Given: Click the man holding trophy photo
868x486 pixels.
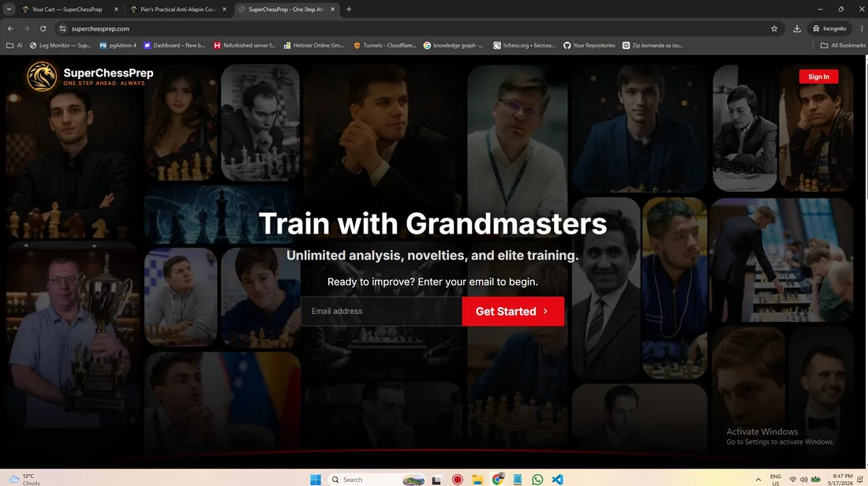Looking at the screenshot, I should click(71, 335).
